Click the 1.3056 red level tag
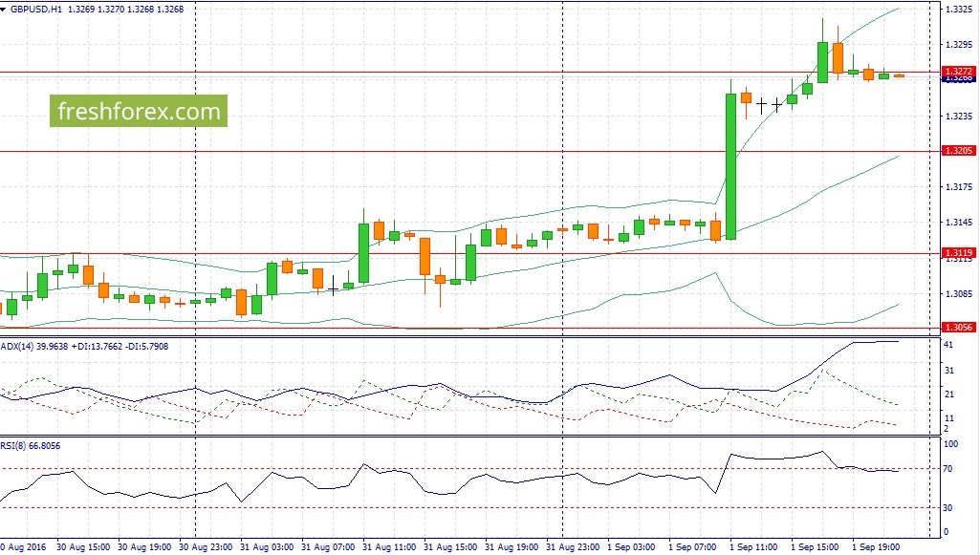Image resolution: width=980 pixels, height=555 pixels. point(958,328)
